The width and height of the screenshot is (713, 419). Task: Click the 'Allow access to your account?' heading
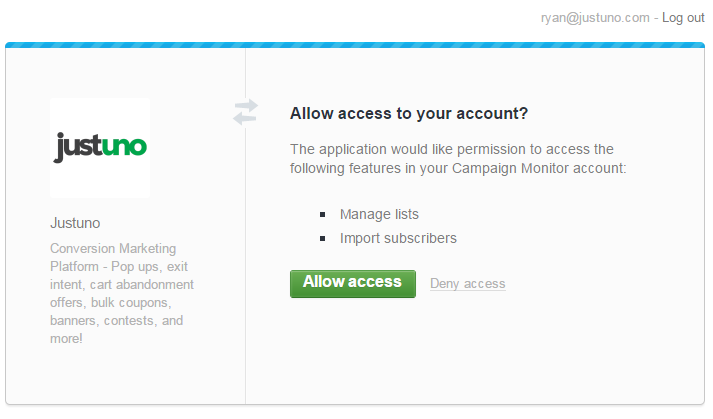[409, 113]
